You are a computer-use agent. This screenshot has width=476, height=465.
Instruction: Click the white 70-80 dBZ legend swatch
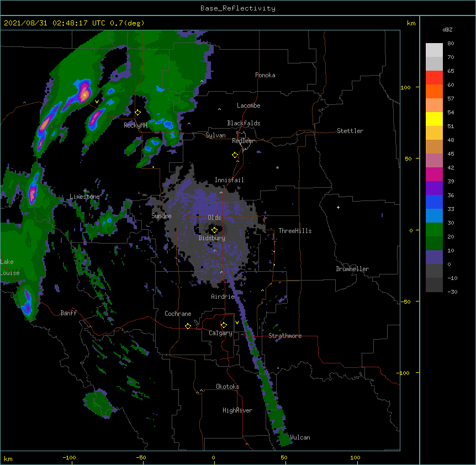coord(434,50)
